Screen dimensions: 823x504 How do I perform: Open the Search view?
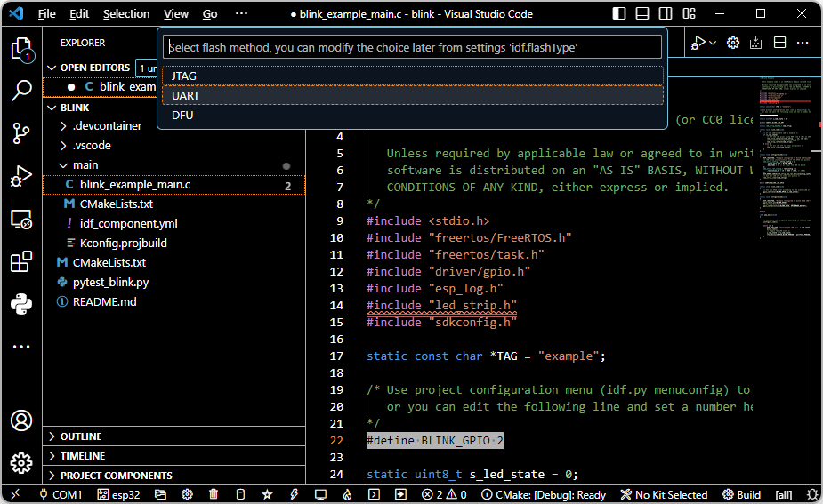click(21, 90)
